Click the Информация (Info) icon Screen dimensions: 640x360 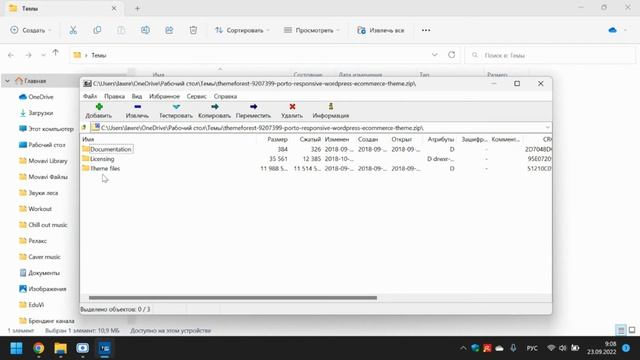(x=331, y=107)
